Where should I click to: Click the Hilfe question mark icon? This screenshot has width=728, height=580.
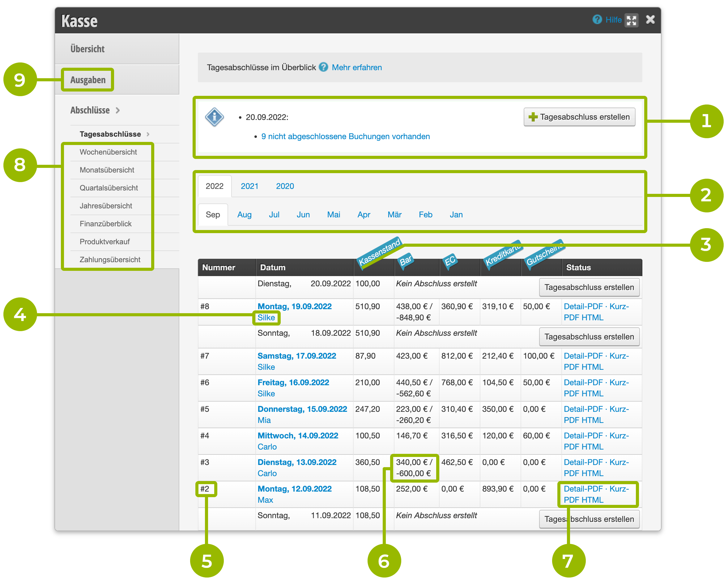[x=597, y=19]
